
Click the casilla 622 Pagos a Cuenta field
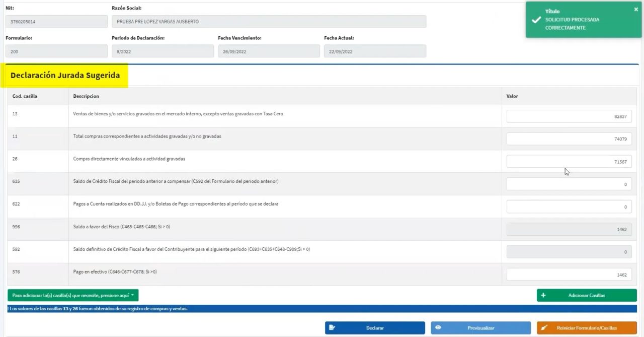[x=569, y=207]
